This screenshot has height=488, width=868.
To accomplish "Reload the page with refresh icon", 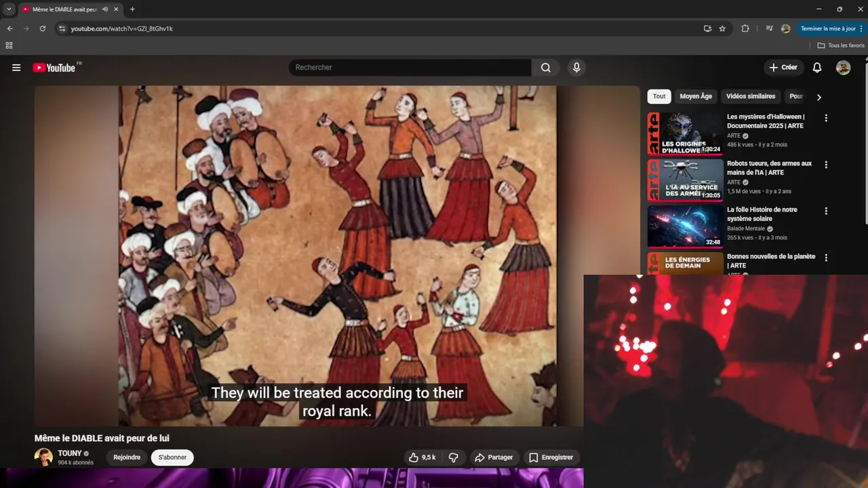I will pyautogui.click(x=43, y=28).
